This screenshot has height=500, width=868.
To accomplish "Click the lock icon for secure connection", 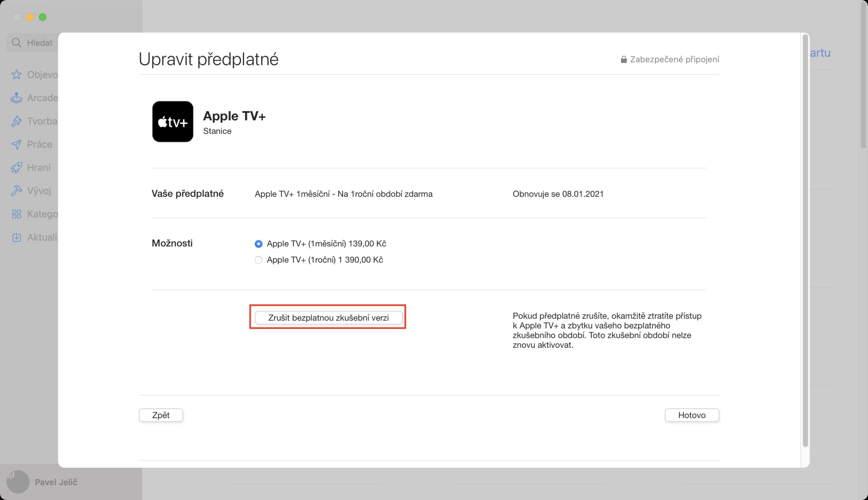I will pos(624,59).
